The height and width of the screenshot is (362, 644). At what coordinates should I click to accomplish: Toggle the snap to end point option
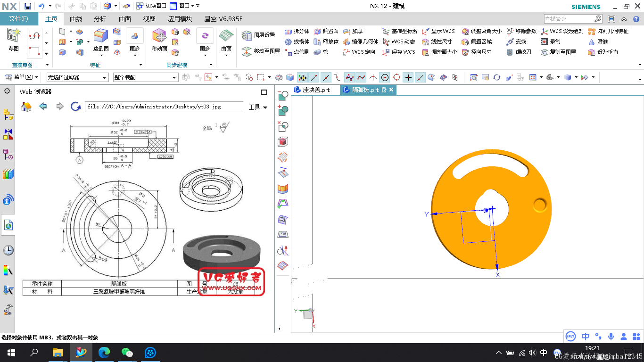314,77
